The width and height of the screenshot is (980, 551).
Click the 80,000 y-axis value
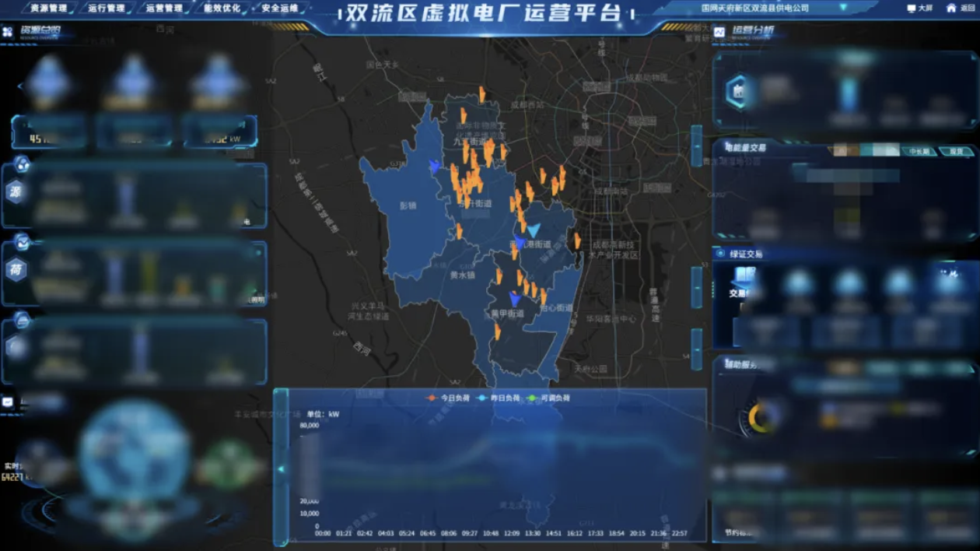tap(310, 426)
